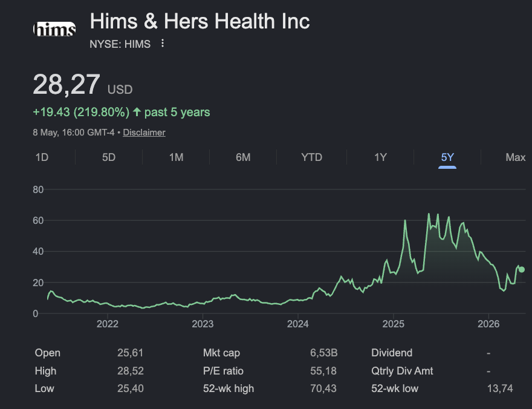Click the P/E ratio label
532x409 pixels.
223,371
